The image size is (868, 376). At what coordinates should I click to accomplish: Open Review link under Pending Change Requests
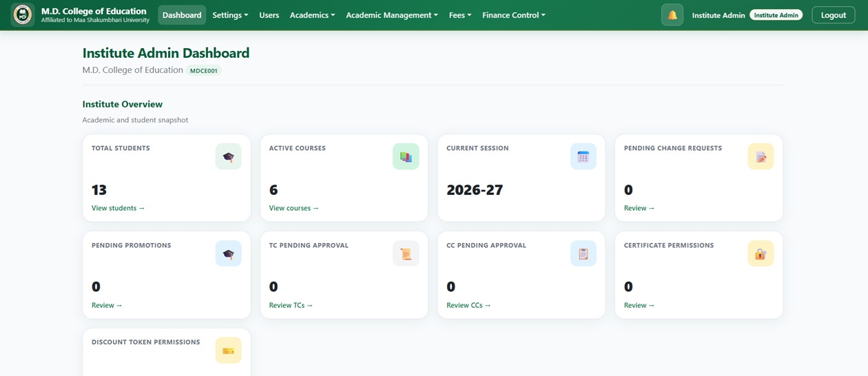(x=639, y=208)
